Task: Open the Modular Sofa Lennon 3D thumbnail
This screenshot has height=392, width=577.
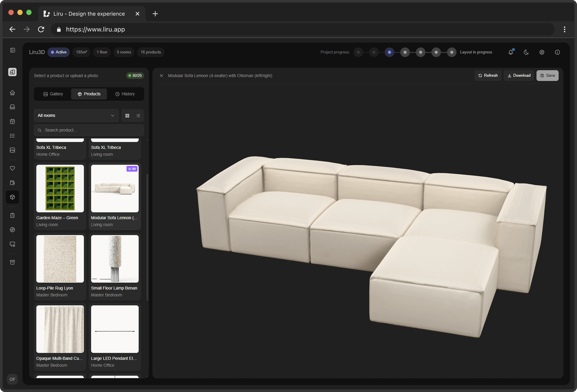Action: 115,188
